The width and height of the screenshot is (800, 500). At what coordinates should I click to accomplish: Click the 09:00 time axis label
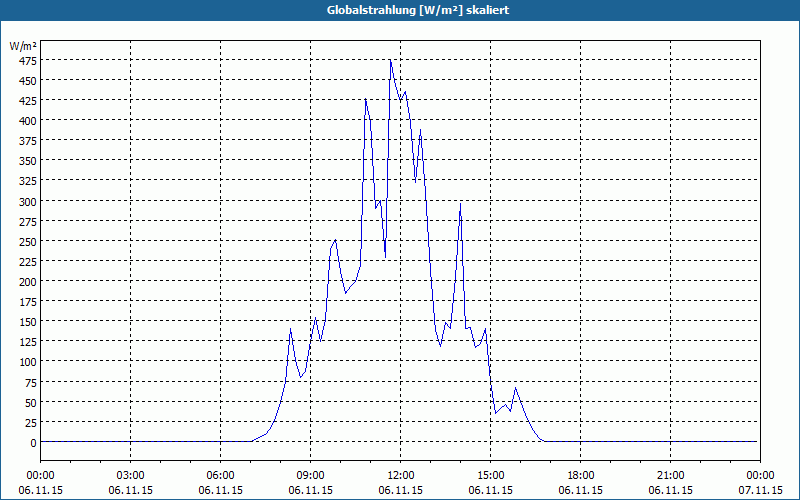pyautogui.click(x=311, y=476)
